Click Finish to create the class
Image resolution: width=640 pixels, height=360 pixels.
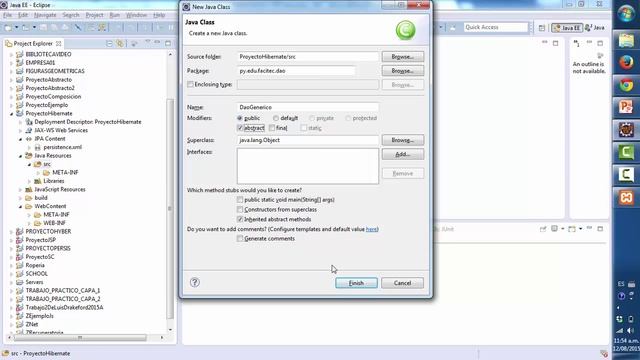pyautogui.click(x=356, y=283)
